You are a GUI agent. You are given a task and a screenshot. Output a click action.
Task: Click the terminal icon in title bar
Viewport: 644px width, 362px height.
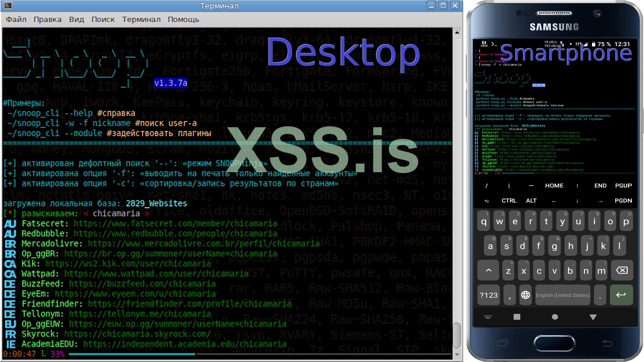8,5
